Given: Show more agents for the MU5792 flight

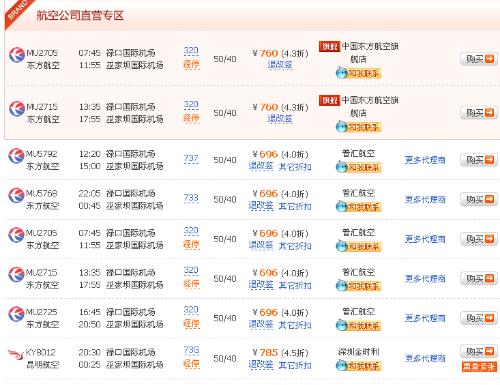Looking at the screenshot, I should pos(425,160).
